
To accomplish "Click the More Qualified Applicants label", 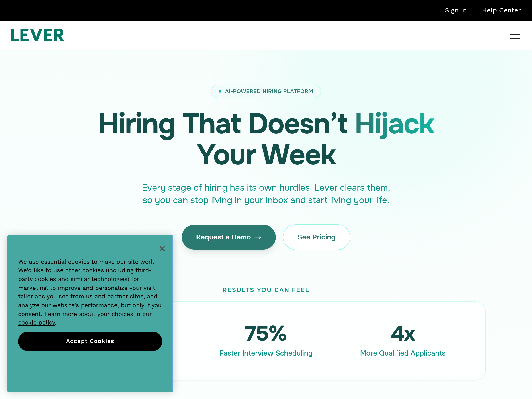I will [x=403, y=353].
